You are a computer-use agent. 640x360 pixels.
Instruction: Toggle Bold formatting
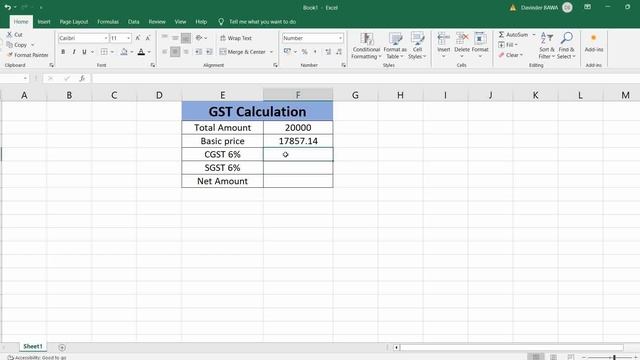tap(63, 52)
